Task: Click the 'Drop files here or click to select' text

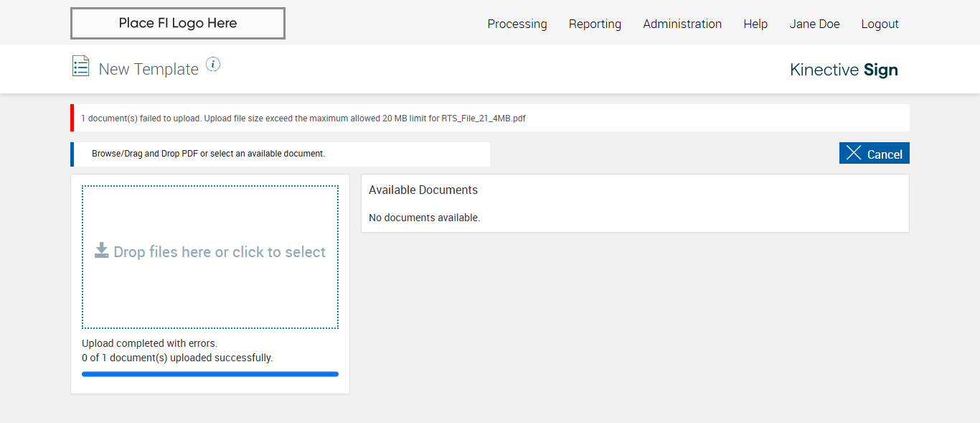Action: tap(220, 252)
